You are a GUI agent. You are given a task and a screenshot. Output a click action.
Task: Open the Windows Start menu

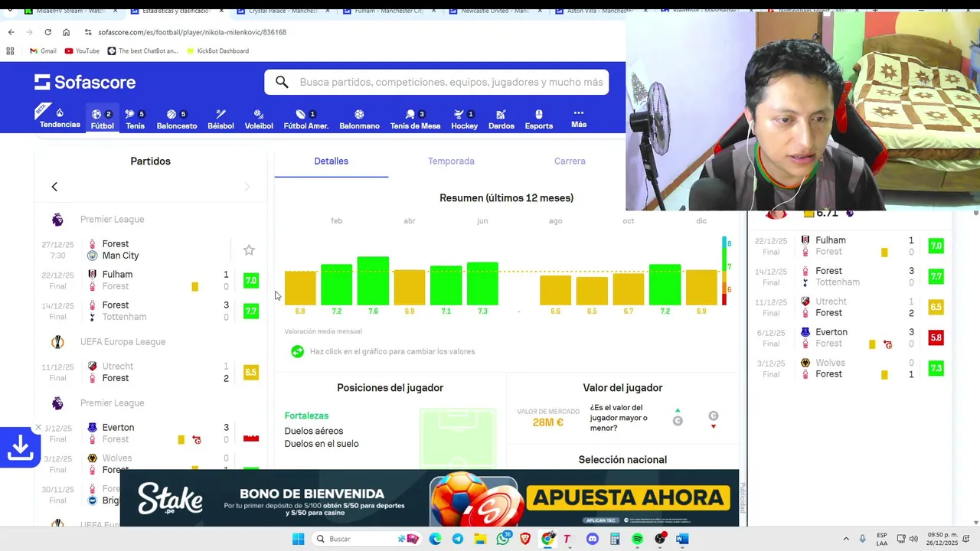click(x=298, y=539)
